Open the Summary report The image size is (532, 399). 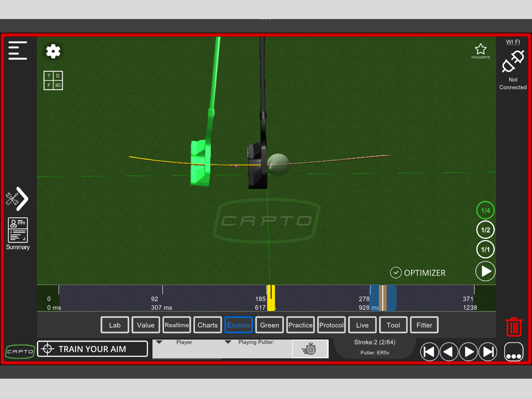click(18, 234)
